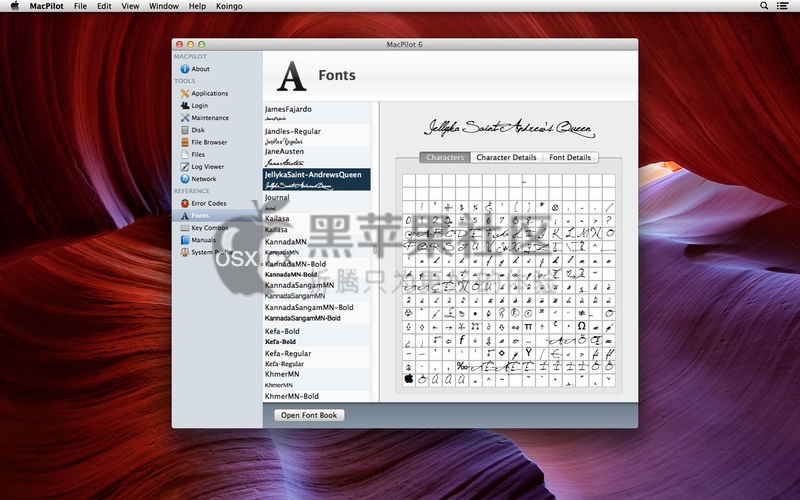Open the About item icon in sidebar
Image resolution: width=800 pixels, height=500 pixels.
[x=185, y=69]
